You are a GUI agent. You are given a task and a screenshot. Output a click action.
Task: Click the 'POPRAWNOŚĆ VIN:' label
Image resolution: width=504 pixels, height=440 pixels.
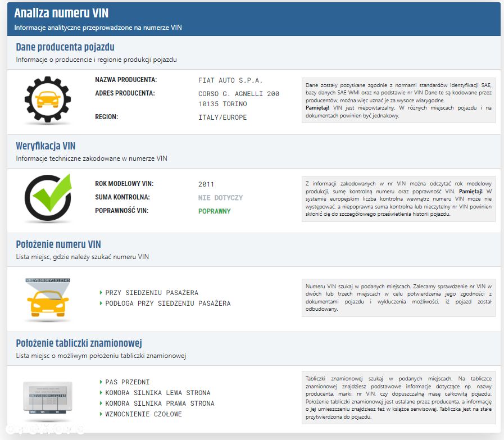[122, 211]
